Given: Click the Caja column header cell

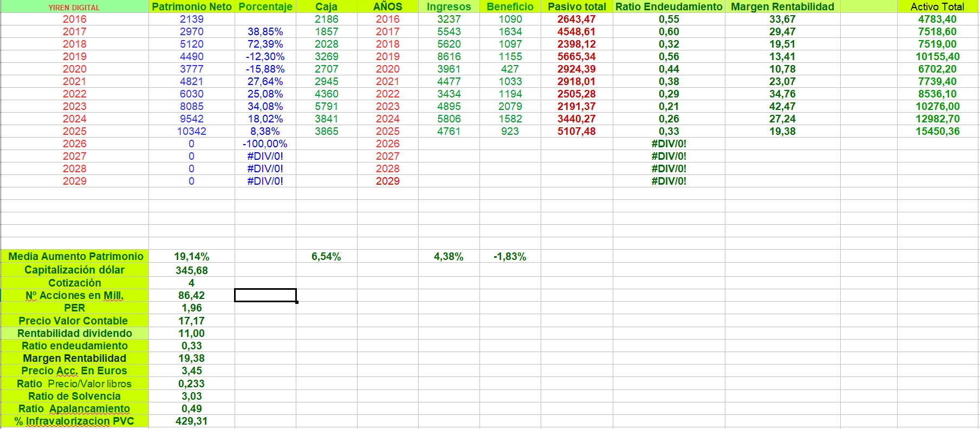Looking at the screenshot, I should tap(326, 6).
